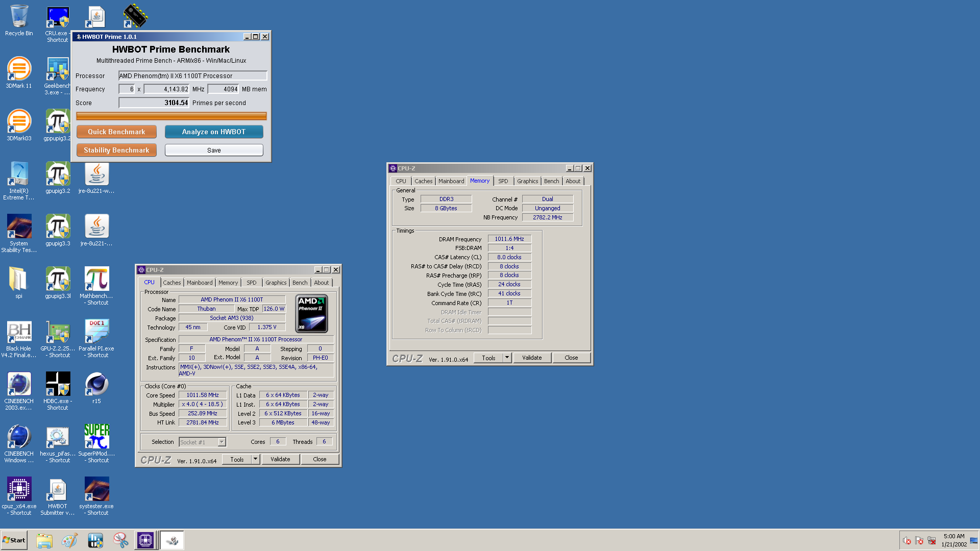980x551 pixels.
Task: Click the CPU-Z taskbar button
Action: coord(145,540)
